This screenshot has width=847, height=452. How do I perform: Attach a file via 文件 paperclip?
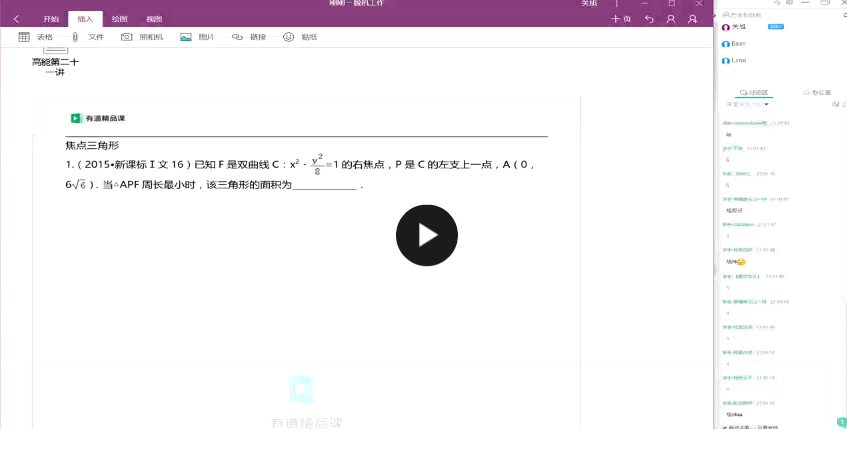tap(88, 37)
